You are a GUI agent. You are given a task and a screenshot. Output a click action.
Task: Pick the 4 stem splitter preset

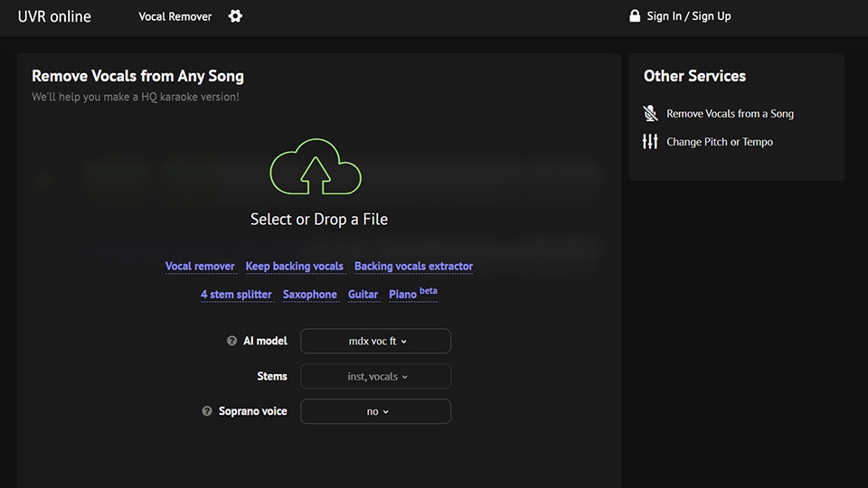[x=236, y=295]
